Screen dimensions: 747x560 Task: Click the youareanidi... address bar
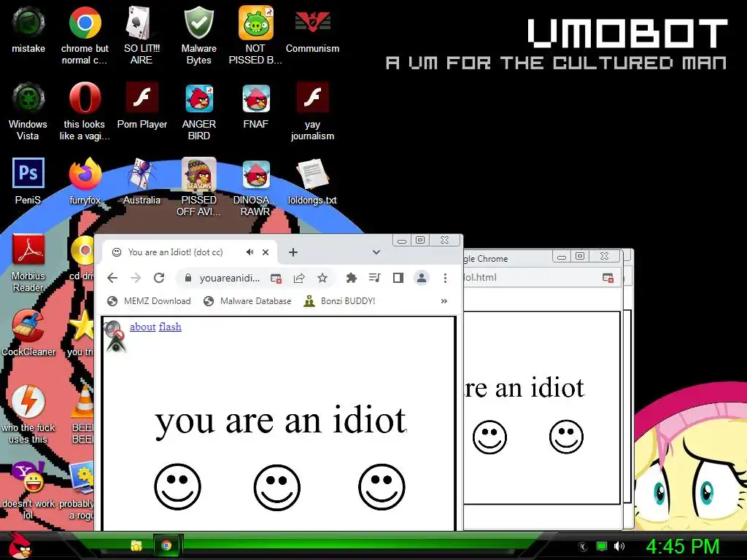tap(230, 278)
